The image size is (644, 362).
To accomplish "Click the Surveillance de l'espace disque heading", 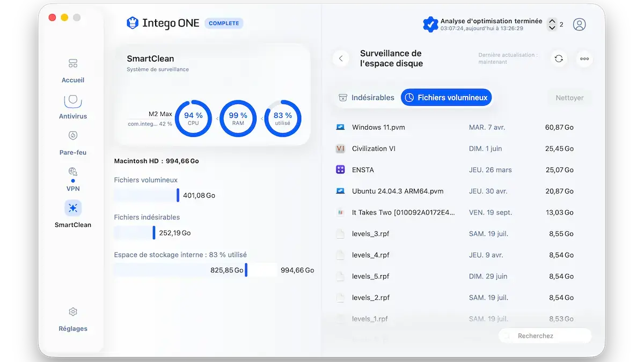I will 392,58.
